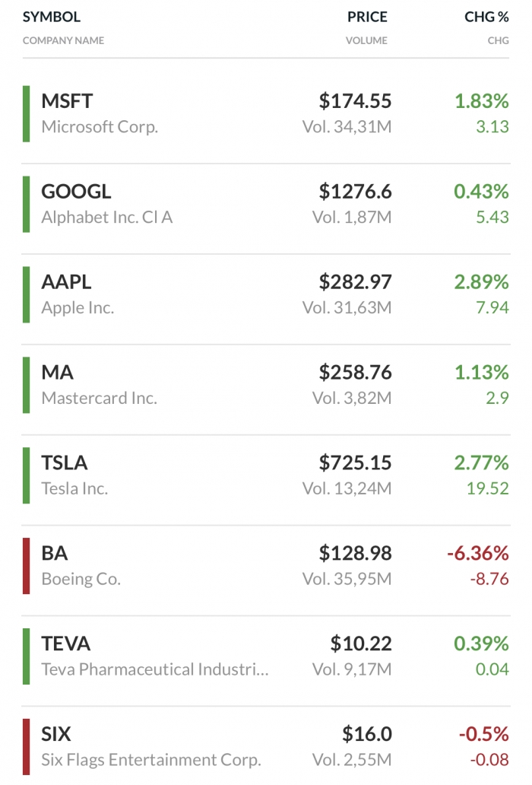Sort by the SYMBOL column header
This screenshot has width=532, height=785.
click(x=52, y=17)
